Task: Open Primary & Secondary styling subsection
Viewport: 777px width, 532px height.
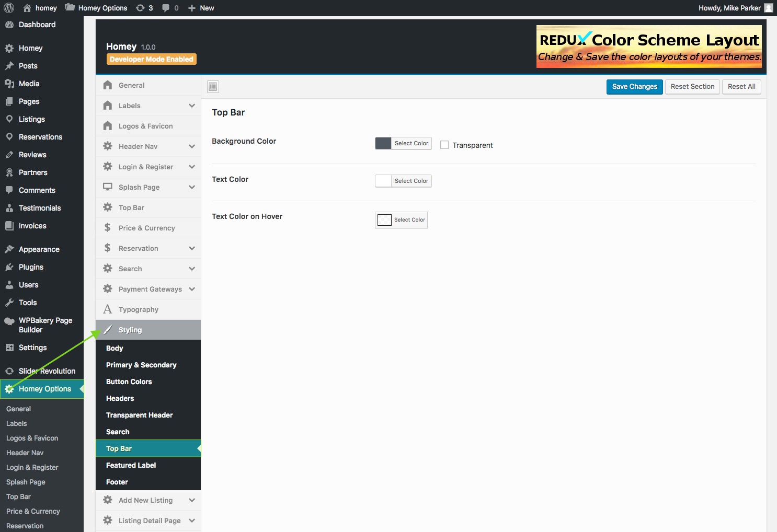Action: [148, 365]
